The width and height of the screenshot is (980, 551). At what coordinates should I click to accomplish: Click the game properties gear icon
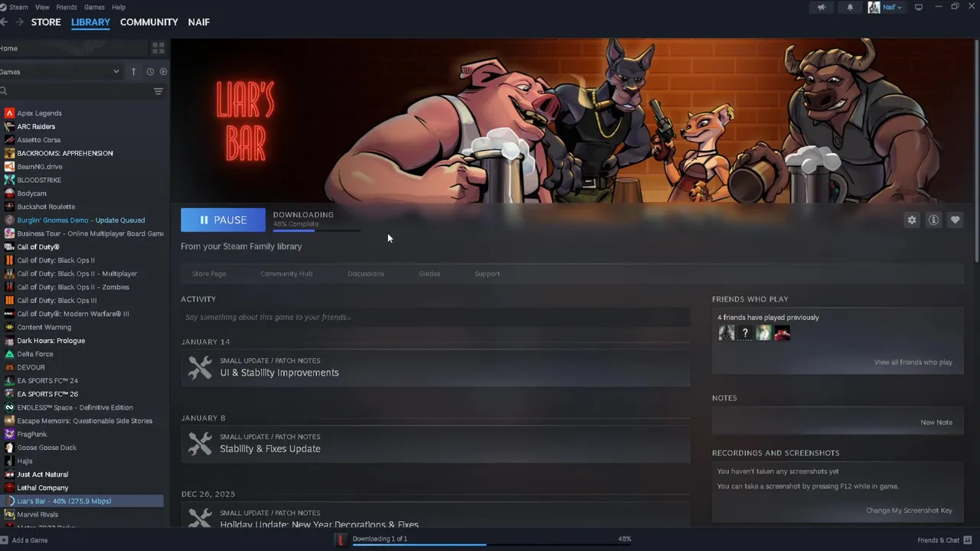pos(912,220)
